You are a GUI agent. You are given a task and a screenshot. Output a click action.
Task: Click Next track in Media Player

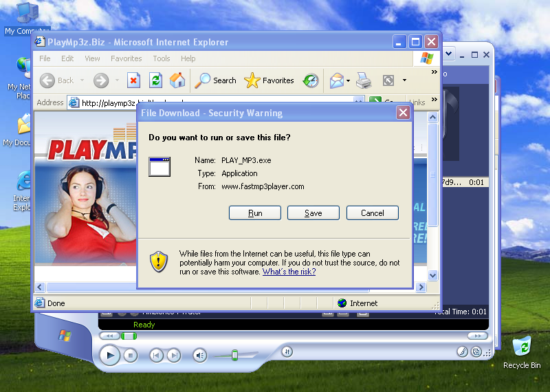point(174,356)
